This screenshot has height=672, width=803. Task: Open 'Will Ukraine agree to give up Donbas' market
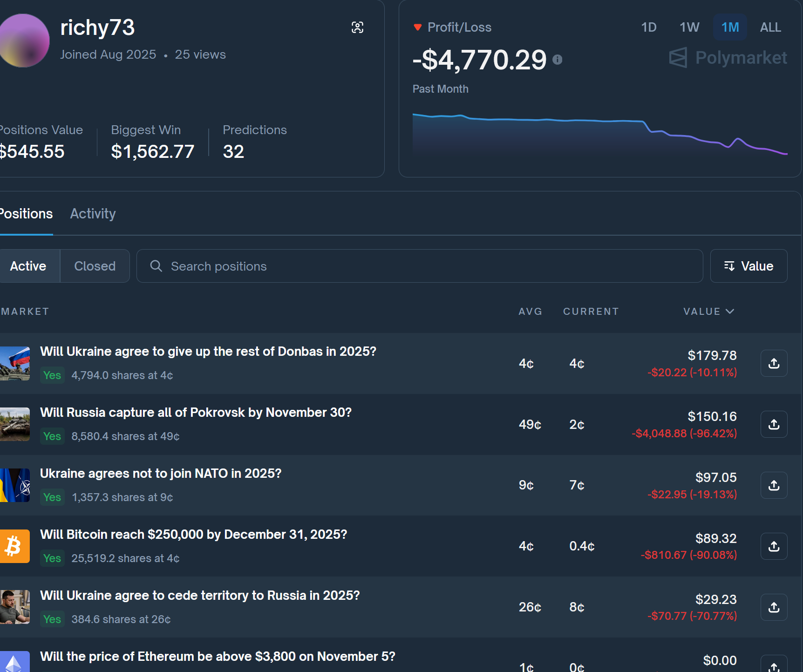208,352
